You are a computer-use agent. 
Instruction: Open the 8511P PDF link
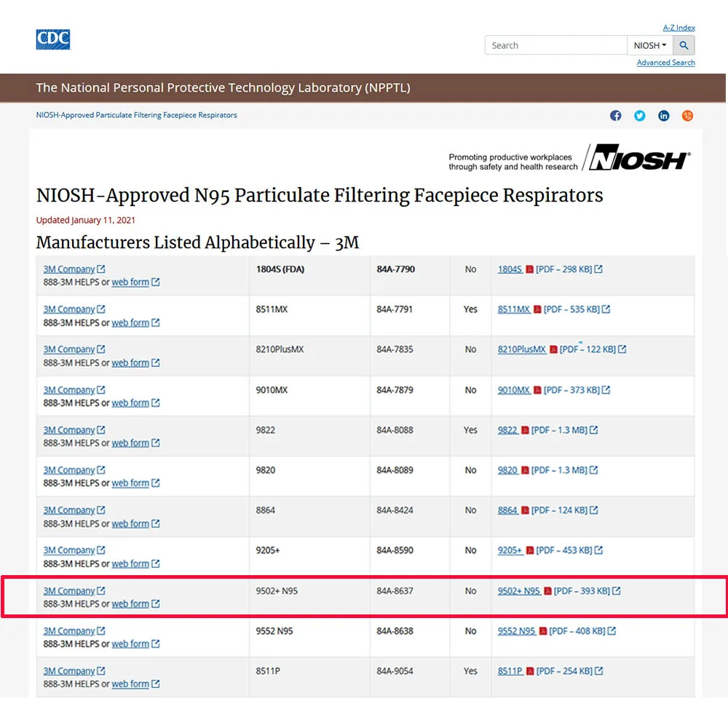tap(510, 671)
